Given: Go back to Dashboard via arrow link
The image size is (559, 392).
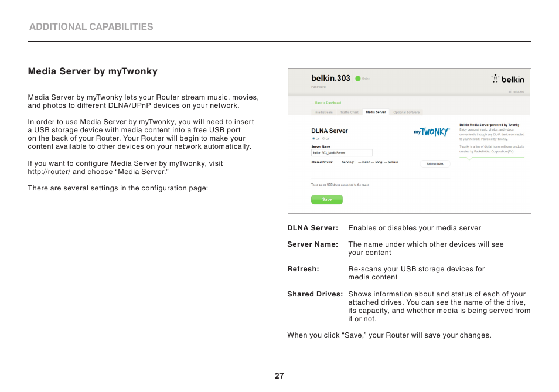Looking at the screenshot, I should [326, 103].
